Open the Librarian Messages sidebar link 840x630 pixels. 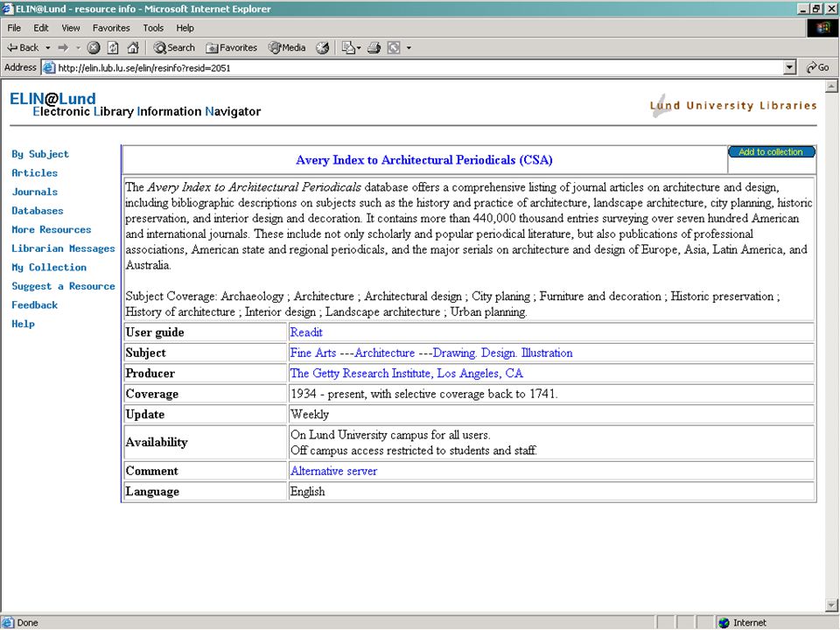coord(63,248)
